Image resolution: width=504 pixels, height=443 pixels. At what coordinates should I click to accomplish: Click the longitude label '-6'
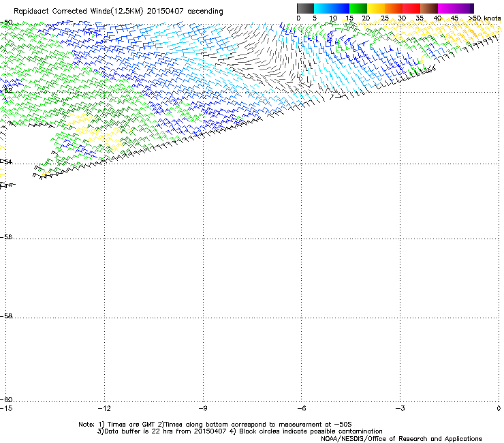(301, 408)
